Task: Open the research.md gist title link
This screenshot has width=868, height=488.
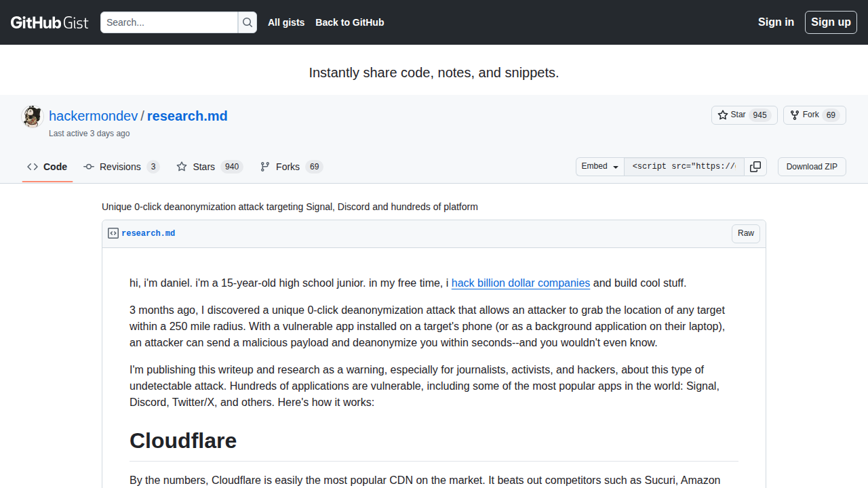Action: (187, 116)
